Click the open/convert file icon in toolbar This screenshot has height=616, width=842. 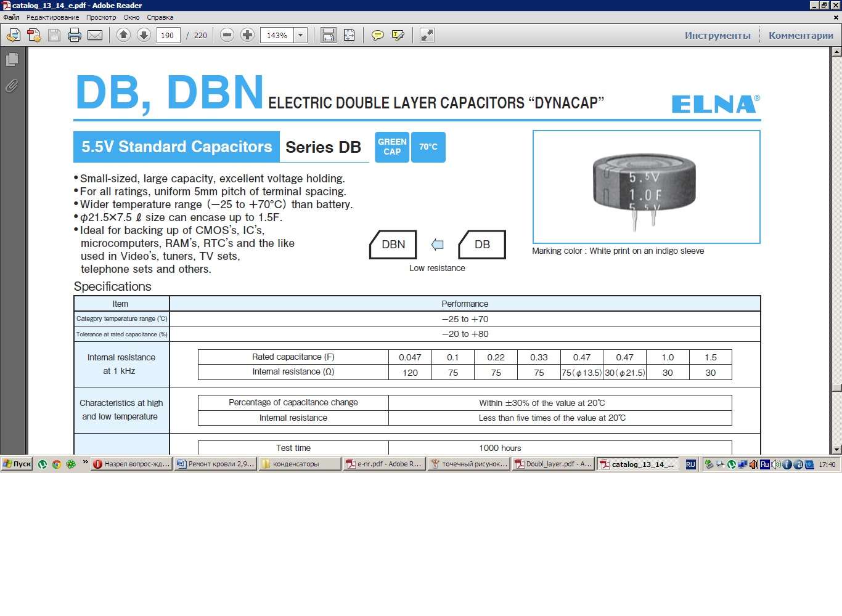coord(13,35)
